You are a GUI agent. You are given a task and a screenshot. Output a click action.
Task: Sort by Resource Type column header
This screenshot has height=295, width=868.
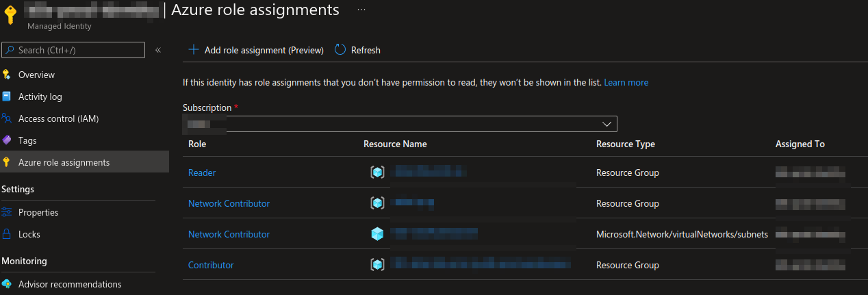click(626, 144)
